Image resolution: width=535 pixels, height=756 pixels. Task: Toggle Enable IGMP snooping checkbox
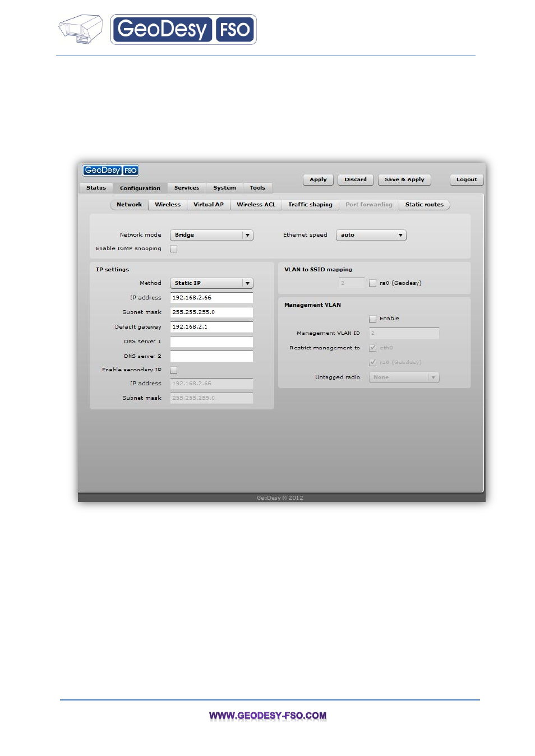pyautogui.click(x=174, y=249)
